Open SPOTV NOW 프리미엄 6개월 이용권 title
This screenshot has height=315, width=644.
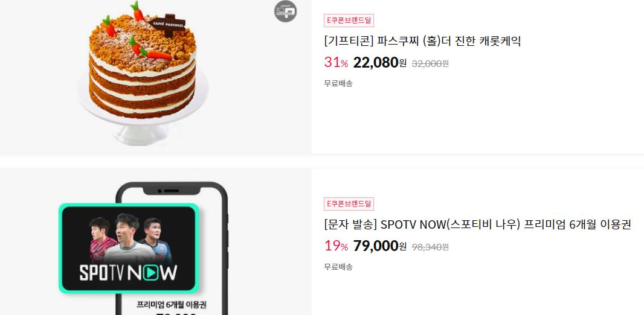click(477, 224)
